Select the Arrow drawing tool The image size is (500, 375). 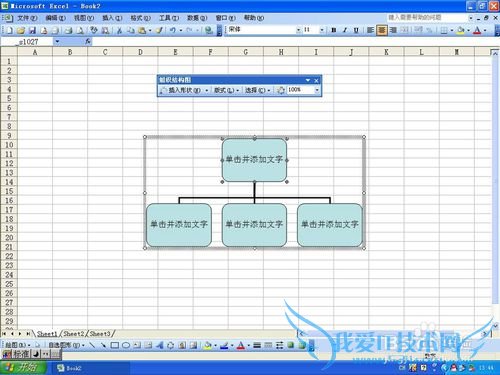coord(103,345)
